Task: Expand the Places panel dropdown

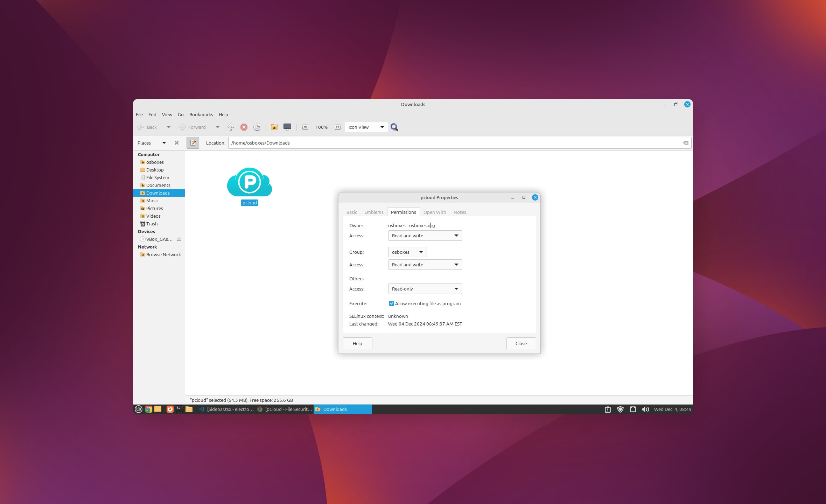Action: click(x=163, y=143)
